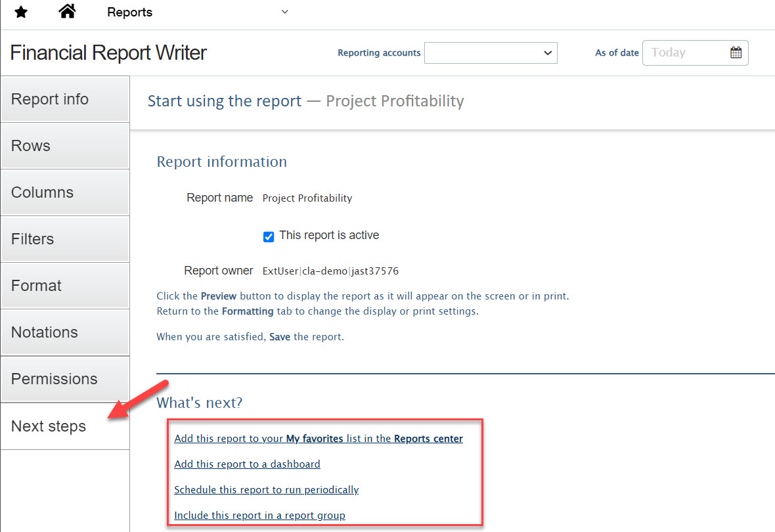Image resolution: width=775 pixels, height=532 pixels.
Task: Open the calendar date picker icon
Action: [x=736, y=53]
